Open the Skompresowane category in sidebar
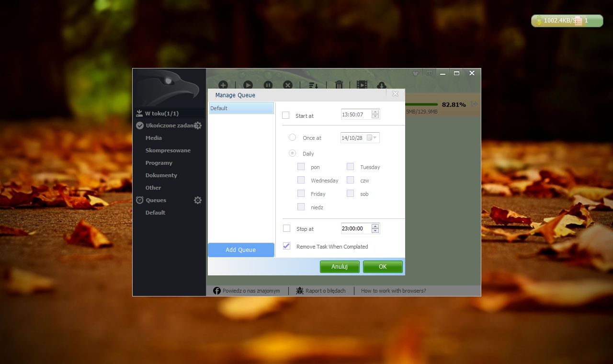Image resolution: width=613 pixels, height=364 pixels. tap(168, 150)
